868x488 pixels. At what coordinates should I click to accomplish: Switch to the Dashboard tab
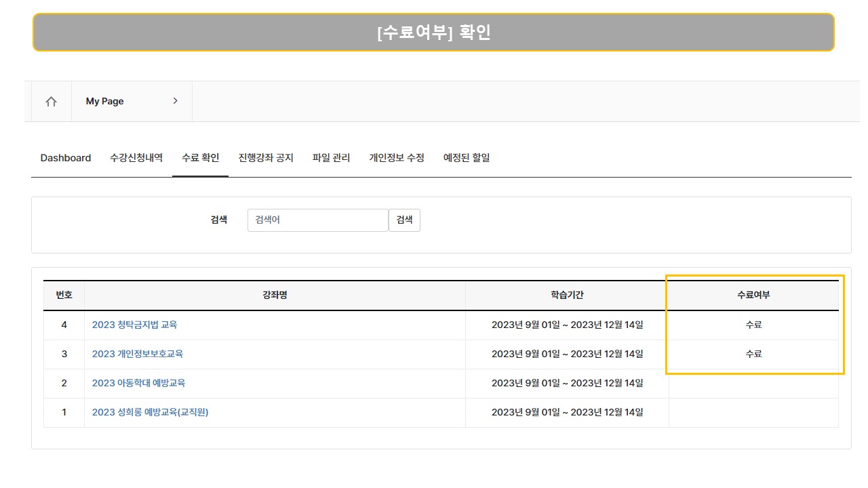coord(66,158)
